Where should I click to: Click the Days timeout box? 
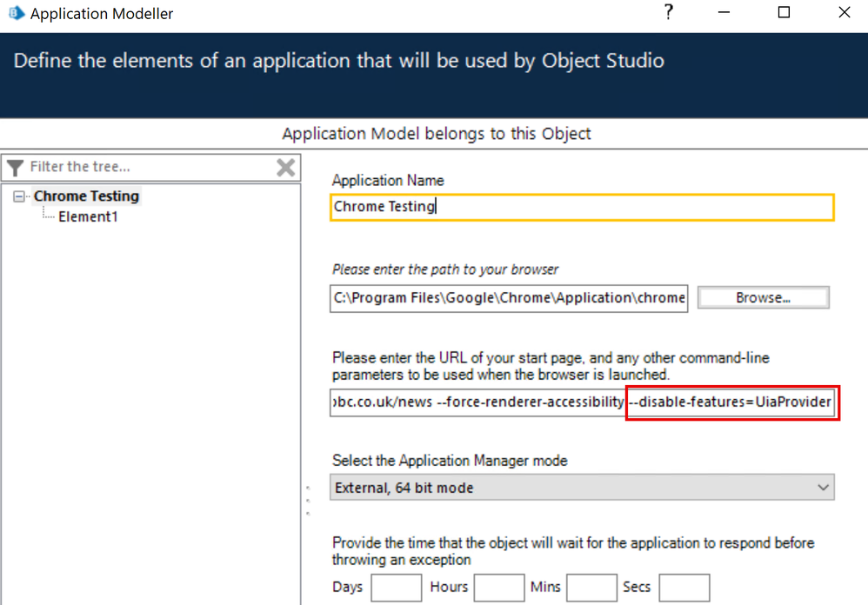(396, 588)
